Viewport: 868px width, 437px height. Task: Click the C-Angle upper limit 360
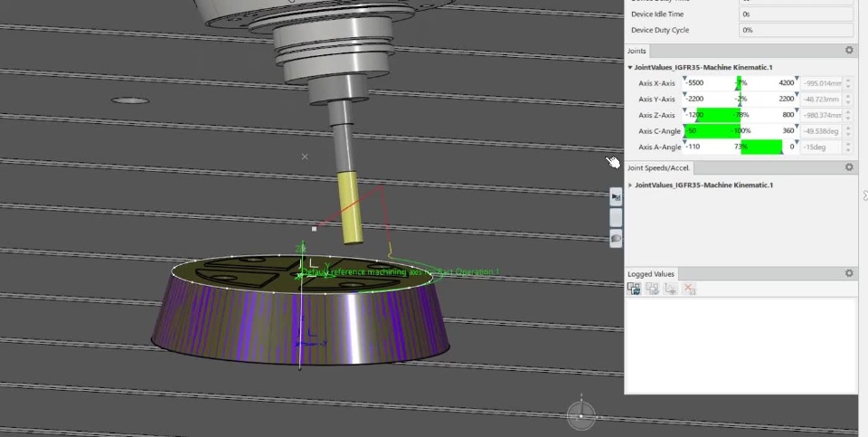tap(788, 131)
